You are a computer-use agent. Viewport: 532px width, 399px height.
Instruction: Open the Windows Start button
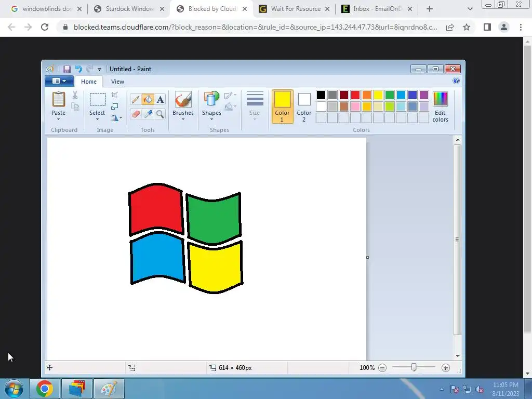[14, 389]
